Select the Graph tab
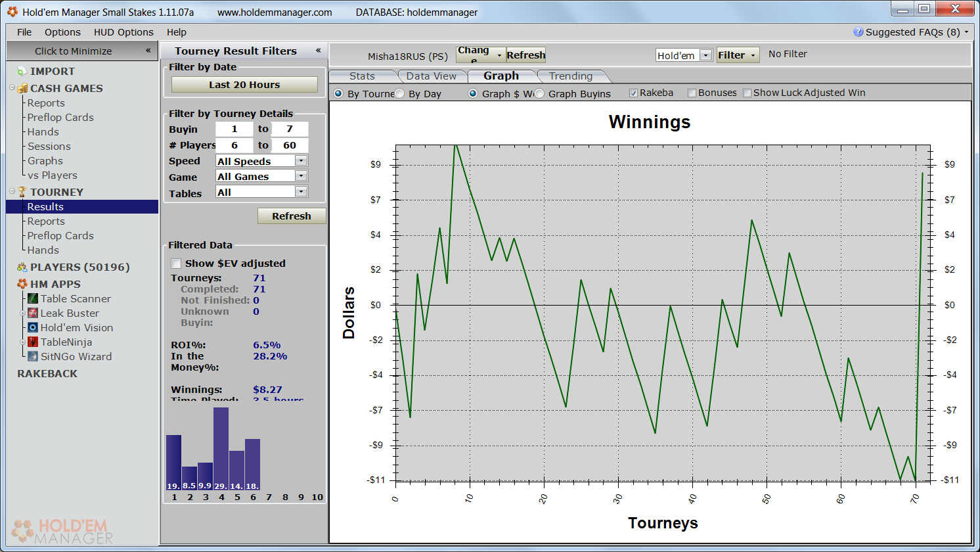The image size is (980, 552). 501,76
